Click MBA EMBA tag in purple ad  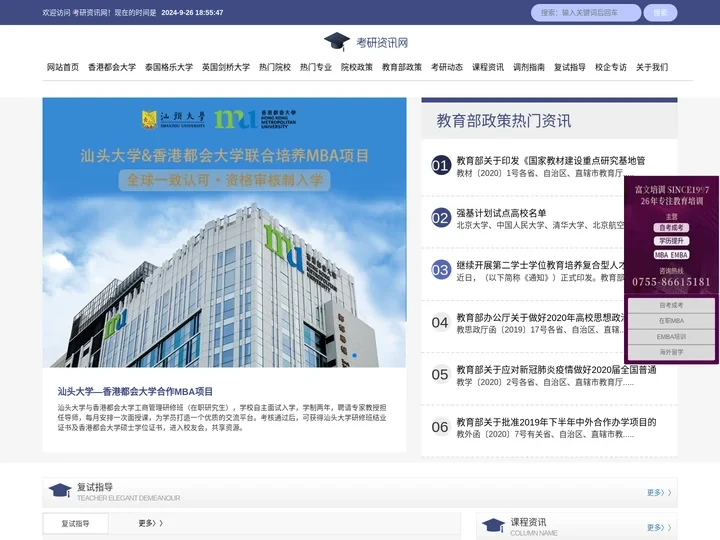[671, 255]
